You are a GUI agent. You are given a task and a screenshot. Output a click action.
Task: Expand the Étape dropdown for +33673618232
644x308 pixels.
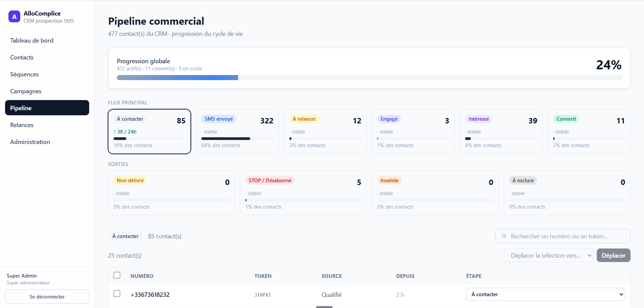click(x=545, y=294)
